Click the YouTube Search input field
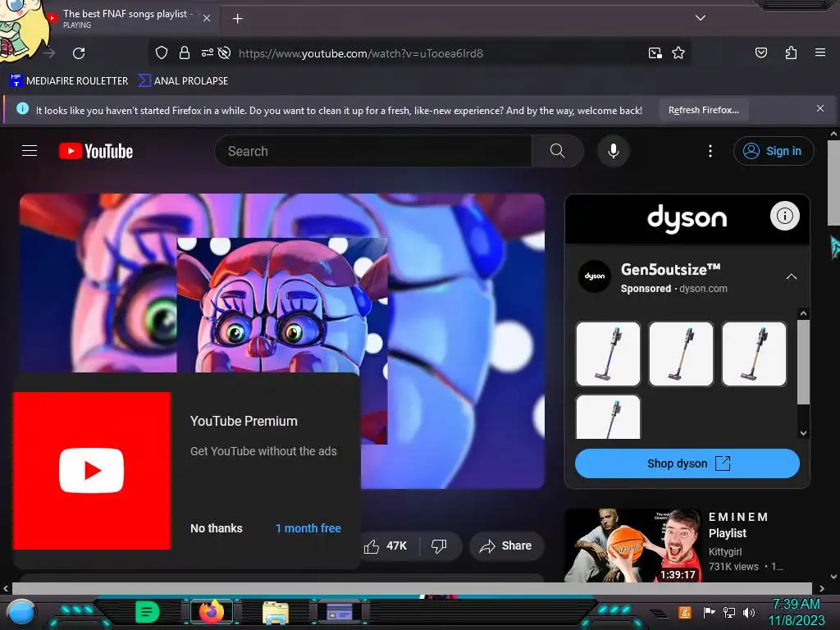Viewport: 840px width, 630px height. point(373,151)
